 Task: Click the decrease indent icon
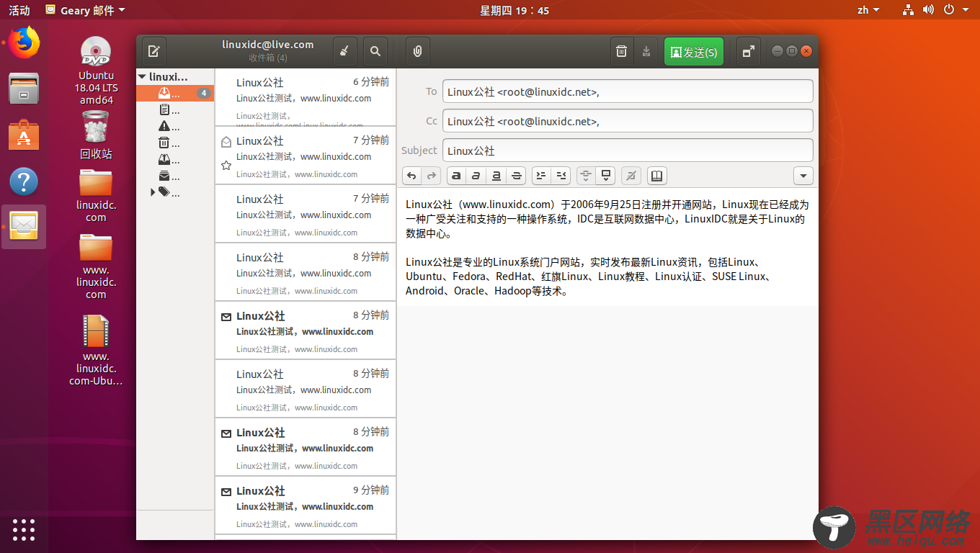point(561,176)
